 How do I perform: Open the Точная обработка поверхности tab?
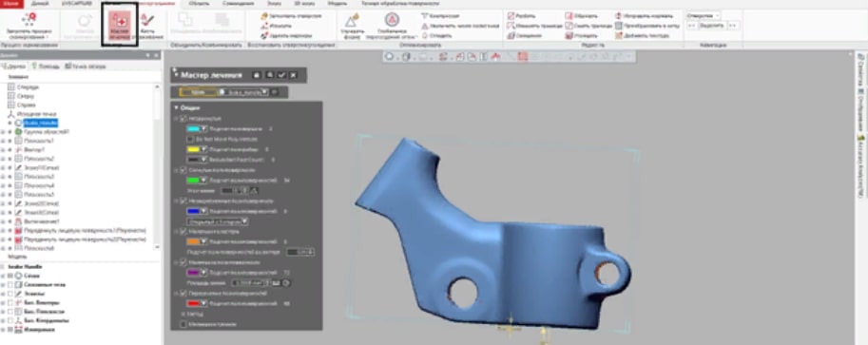tap(401, 3)
